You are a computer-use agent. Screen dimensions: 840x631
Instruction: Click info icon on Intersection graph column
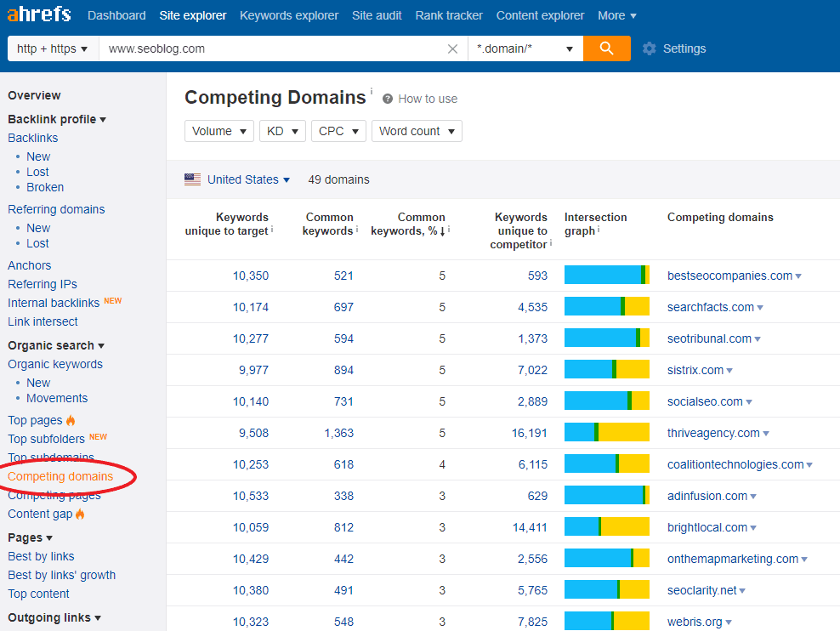[599, 230]
